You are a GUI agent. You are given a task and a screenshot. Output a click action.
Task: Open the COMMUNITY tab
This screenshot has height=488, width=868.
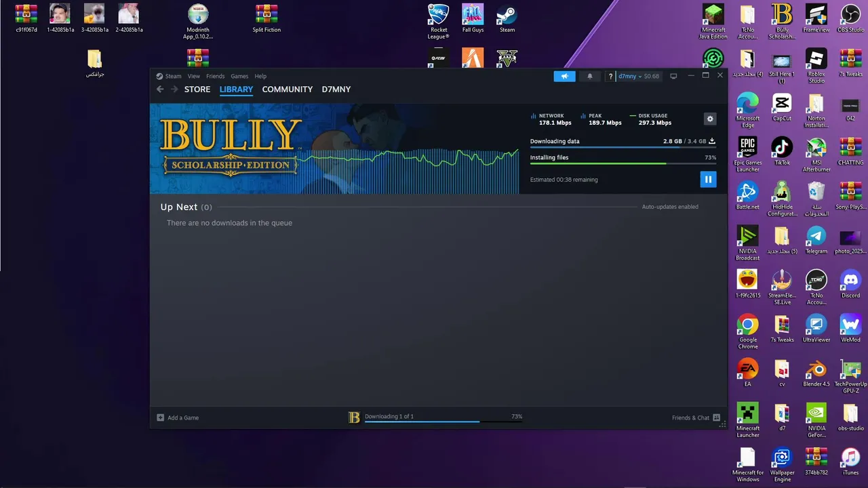point(288,89)
